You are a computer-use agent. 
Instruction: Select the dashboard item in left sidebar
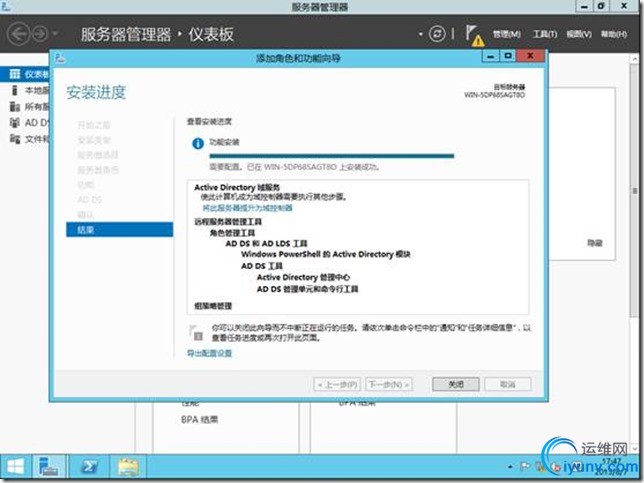click(x=26, y=74)
